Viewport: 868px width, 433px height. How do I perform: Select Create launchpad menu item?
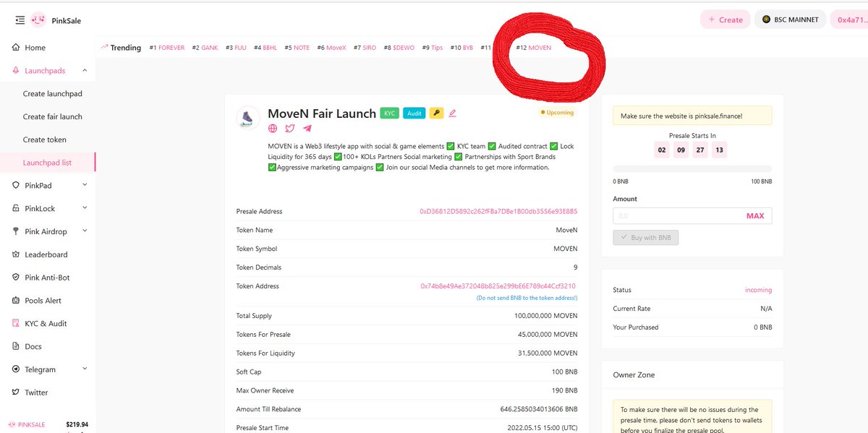click(x=53, y=94)
